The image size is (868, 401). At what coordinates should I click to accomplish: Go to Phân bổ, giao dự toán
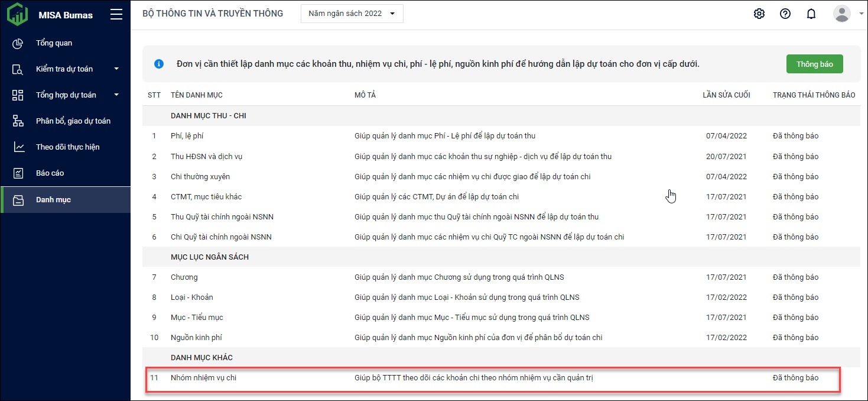[x=73, y=121]
